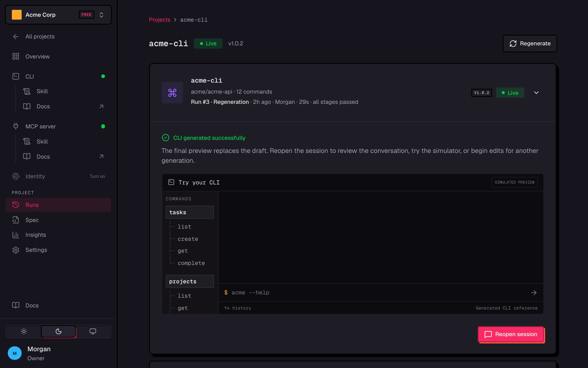Open Skill under MCP server
This screenshot has width=588, height=368.
(64, 141)
